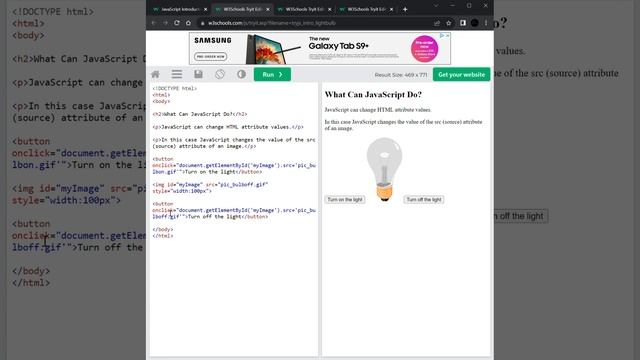Click the light bulb image
Image resolution: width=640 pixels, height=360 pixels.
click(x=384, y=169)
